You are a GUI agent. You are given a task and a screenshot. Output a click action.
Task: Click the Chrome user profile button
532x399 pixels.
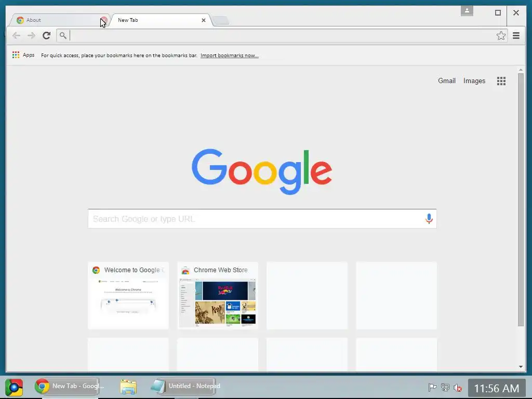[x=467, y=11]
